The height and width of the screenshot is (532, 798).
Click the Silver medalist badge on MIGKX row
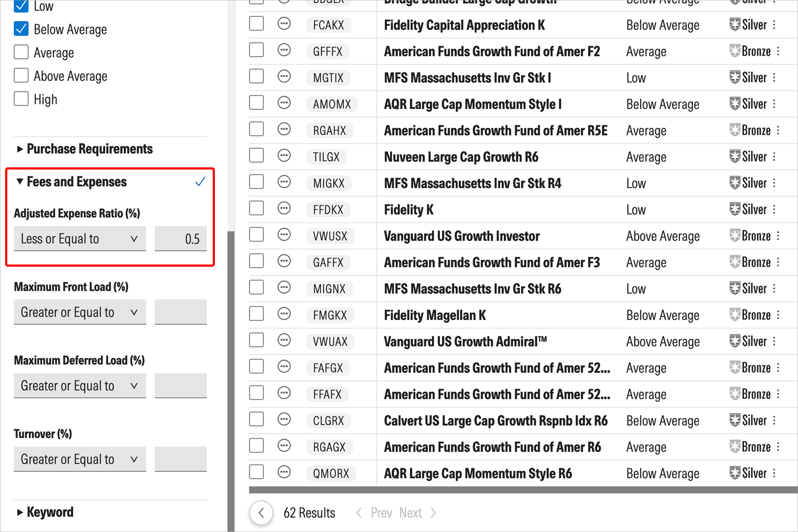748,183
